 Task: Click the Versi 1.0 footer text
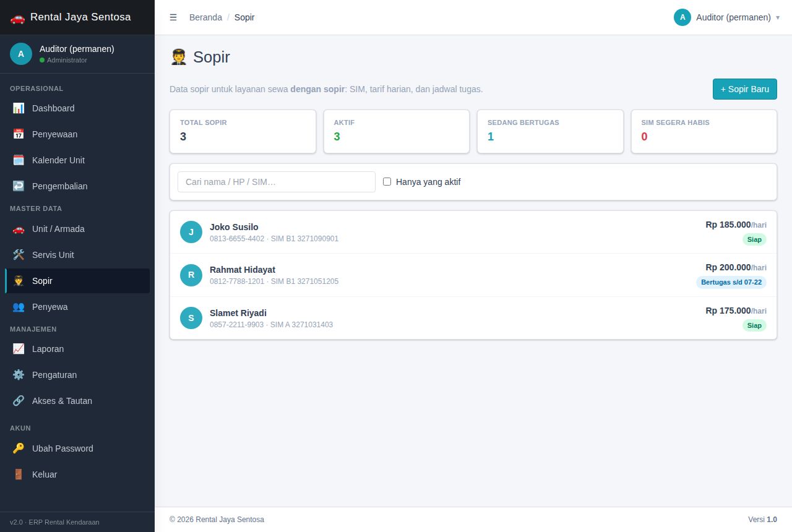(762, 520)
